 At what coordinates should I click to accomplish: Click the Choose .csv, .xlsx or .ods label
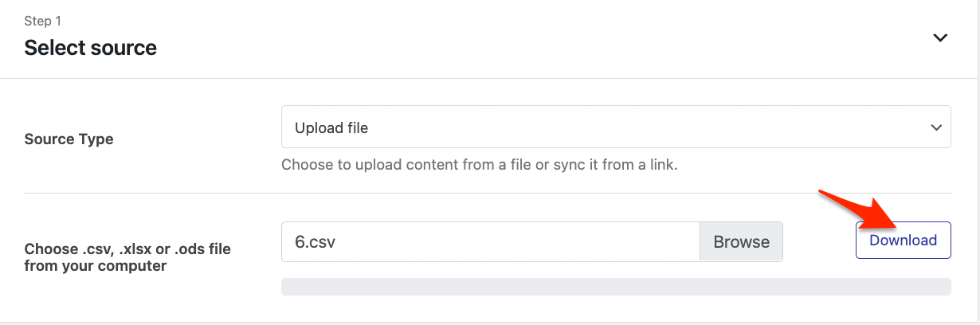pos(127,249)
